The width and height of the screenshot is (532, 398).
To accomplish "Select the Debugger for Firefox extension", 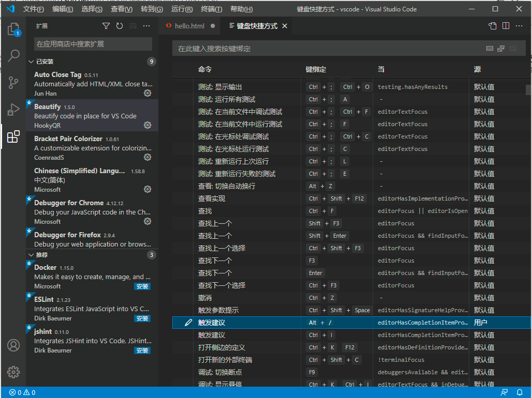I will (92, 239).
